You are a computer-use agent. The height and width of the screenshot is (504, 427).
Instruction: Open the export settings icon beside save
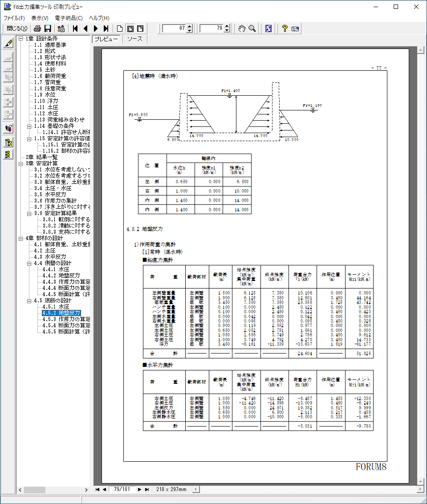[61, 28]
